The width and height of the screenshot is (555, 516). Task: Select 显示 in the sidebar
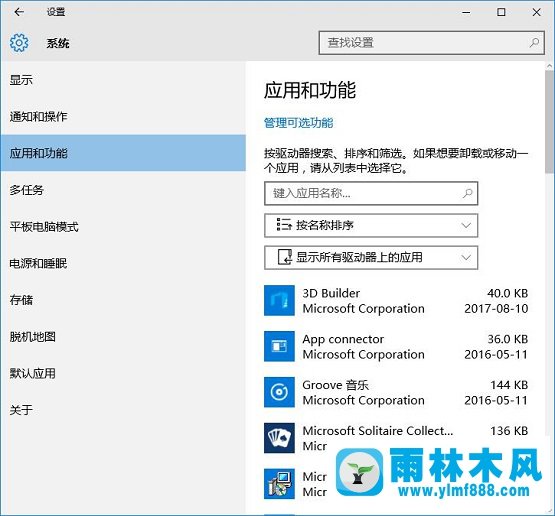pyautogui.click(x=123, y=80)
